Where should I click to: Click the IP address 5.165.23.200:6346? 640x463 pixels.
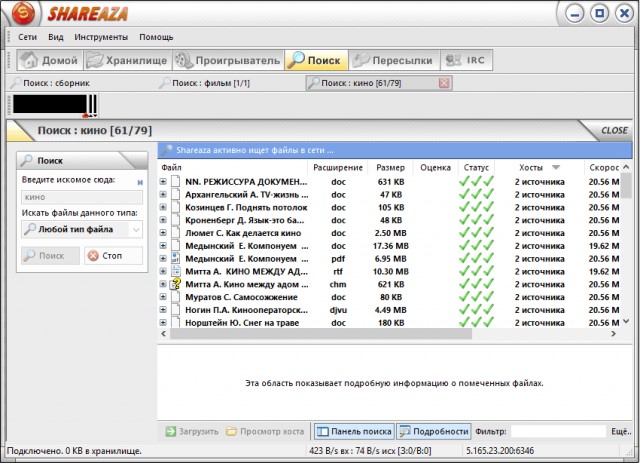pos(500,451)
